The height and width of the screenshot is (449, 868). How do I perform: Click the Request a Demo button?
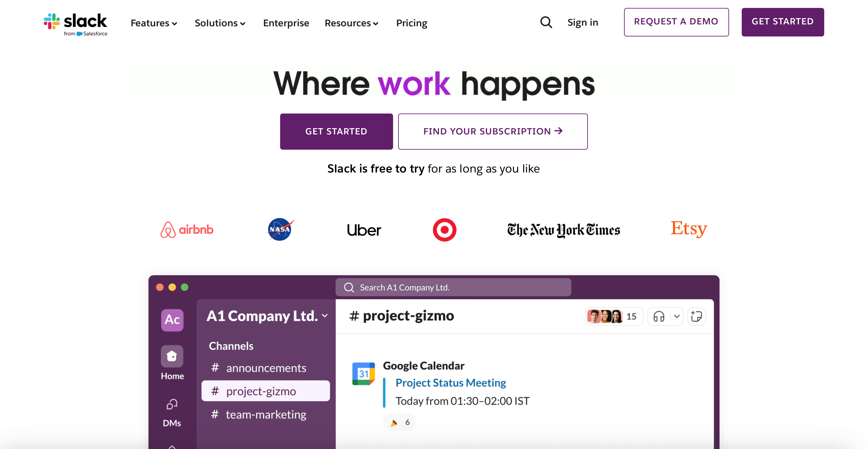tap(676, 22)
